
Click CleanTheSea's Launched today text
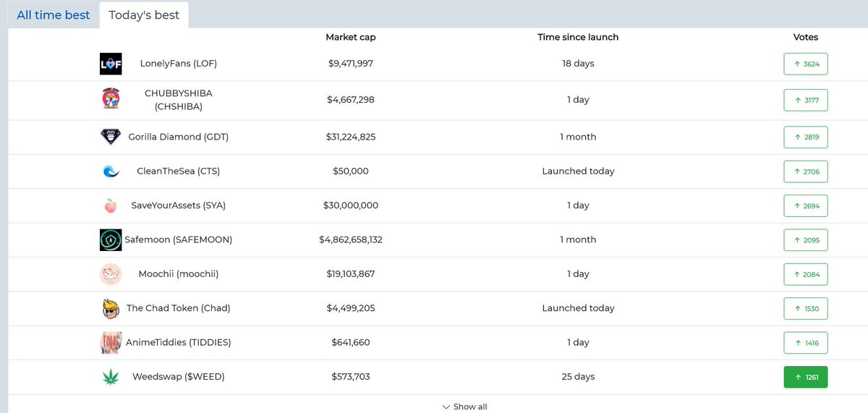[578, 171]
